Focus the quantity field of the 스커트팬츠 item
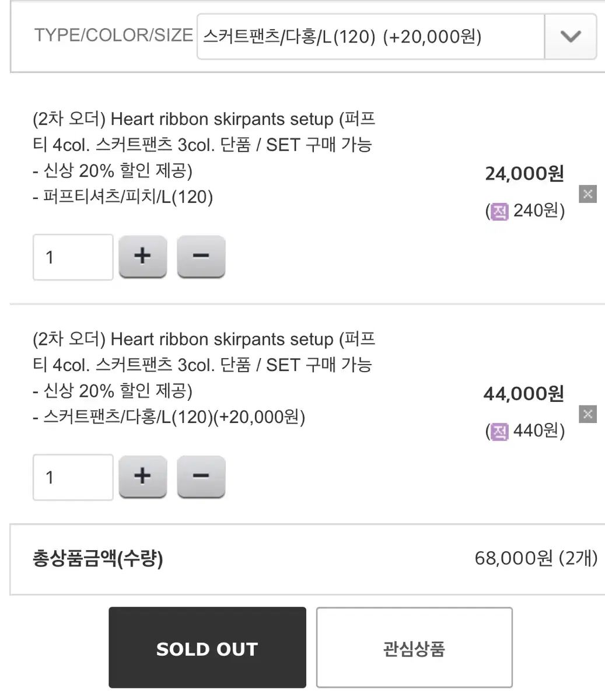 point(73,477)
